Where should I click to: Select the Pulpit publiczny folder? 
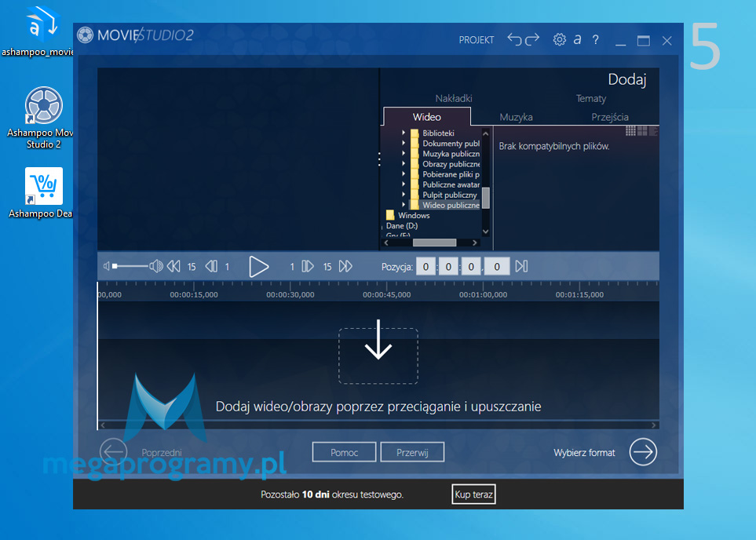pos(449,195)
